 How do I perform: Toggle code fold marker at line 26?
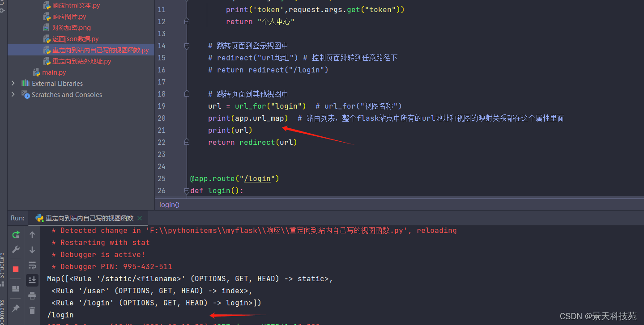click(187, 190)
